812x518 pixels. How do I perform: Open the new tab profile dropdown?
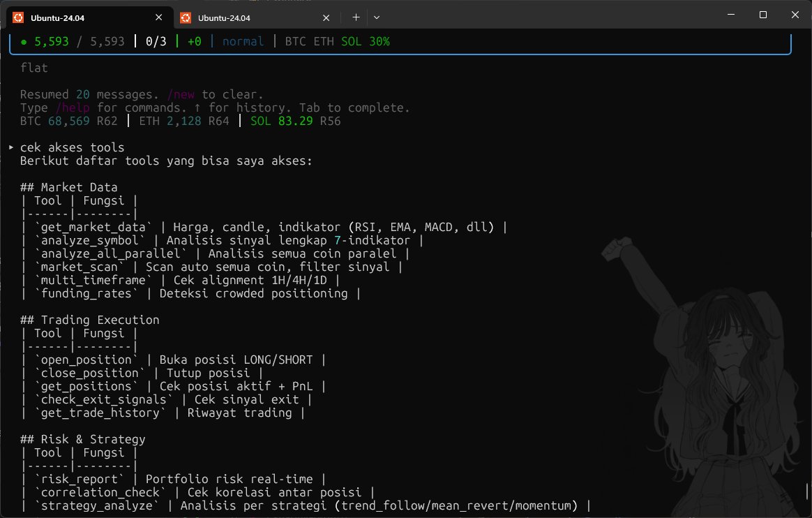[x=377, y=17]
